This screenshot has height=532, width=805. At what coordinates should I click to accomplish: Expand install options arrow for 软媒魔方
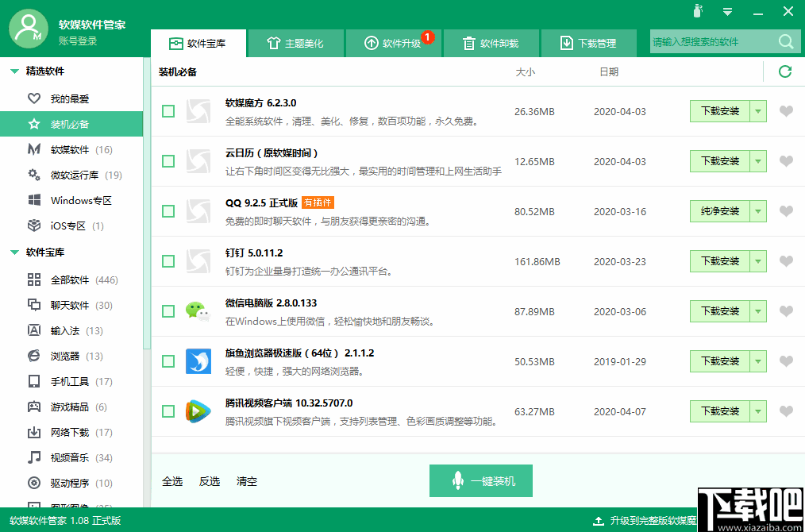(x=758, y=111)
